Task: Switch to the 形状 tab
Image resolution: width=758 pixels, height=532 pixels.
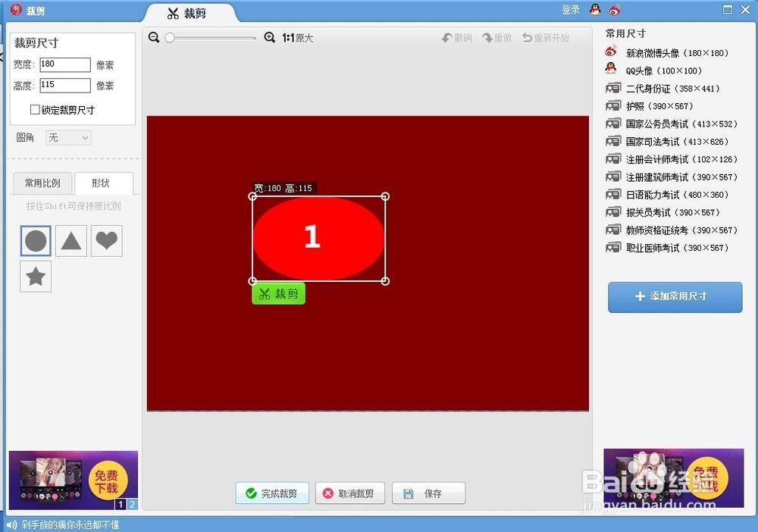Action: (x=104, y=183)
